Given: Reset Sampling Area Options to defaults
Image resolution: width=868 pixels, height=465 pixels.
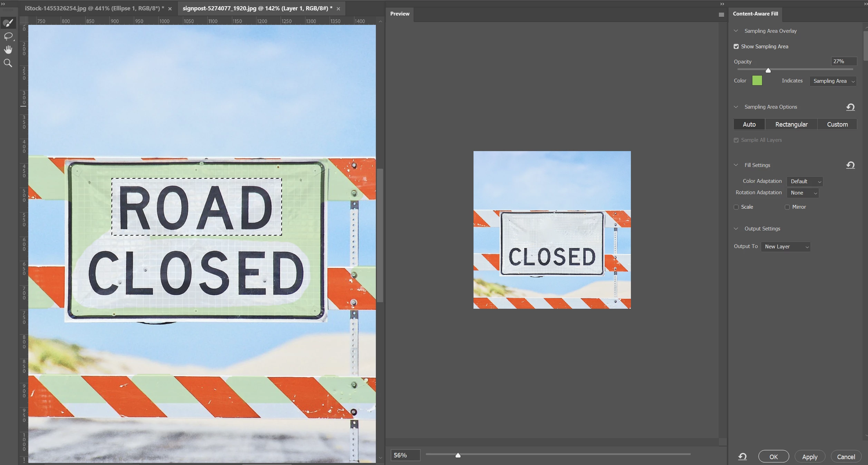Looking at the screenshot, I should 850,107.
